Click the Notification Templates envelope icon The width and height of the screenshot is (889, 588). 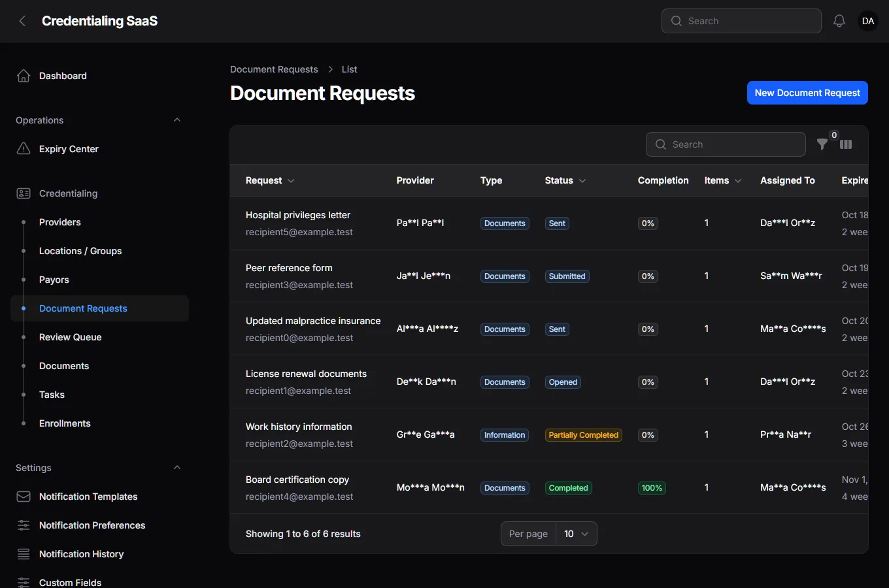(x=24, y=497)
